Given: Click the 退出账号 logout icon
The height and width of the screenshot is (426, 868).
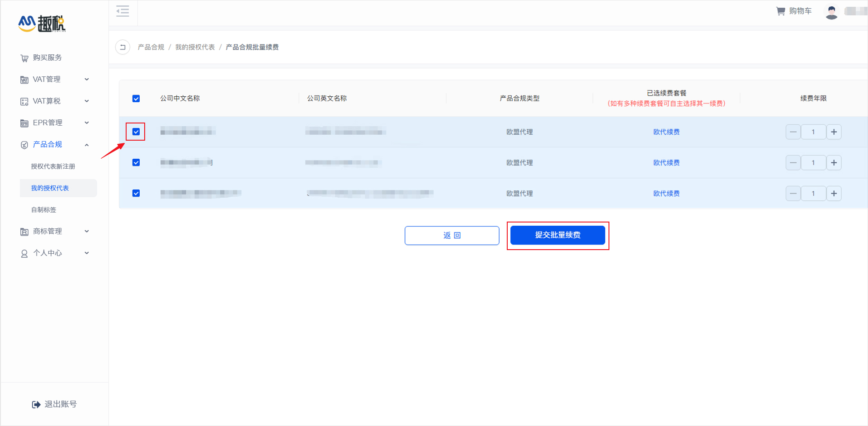Looking at the screenshot, I should click(36, 404).
